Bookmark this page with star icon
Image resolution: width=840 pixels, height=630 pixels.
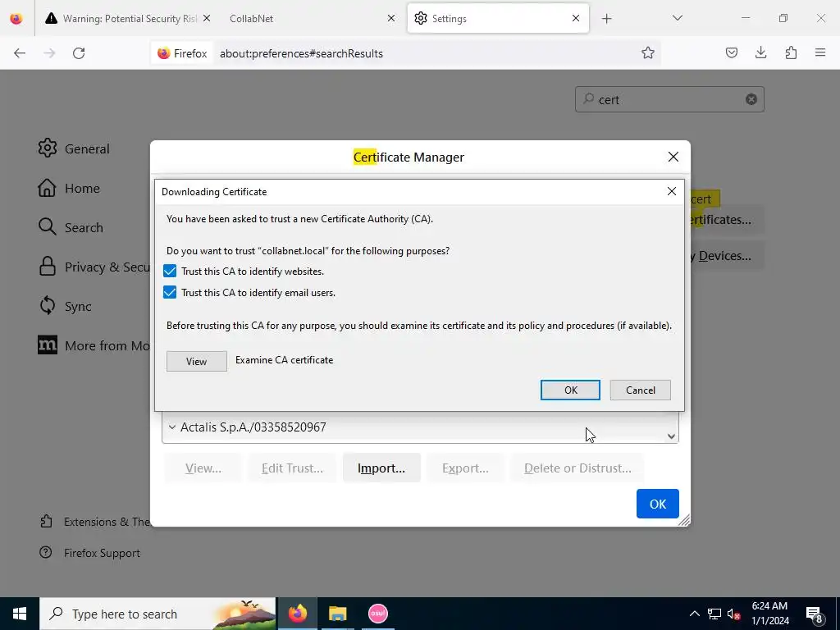pos(648,52)
